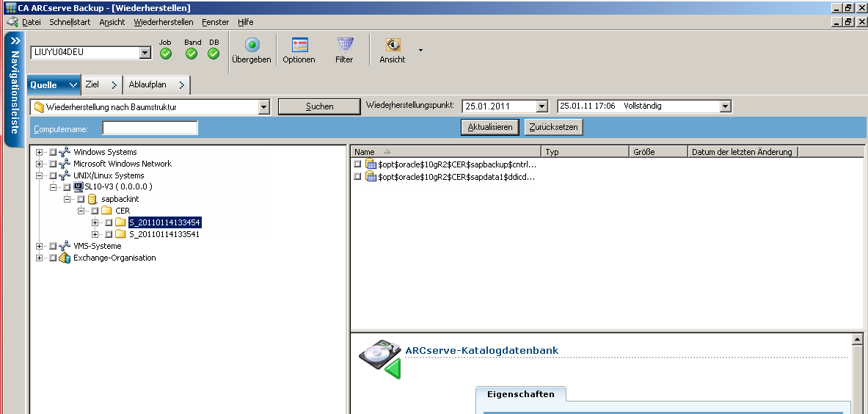Open the Optionen toolbar icon
This screenshot has width=868, height=414.
point(299,46)
